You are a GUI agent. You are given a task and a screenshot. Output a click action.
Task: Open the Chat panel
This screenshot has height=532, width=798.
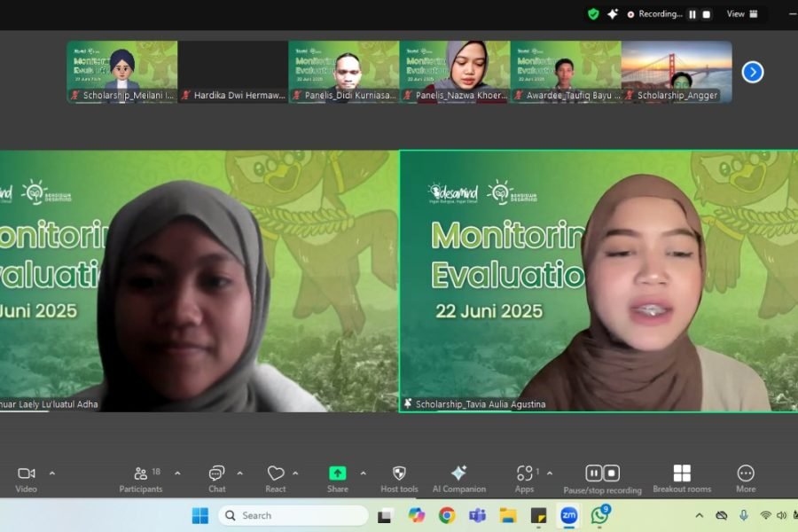[x=216, y=473]
